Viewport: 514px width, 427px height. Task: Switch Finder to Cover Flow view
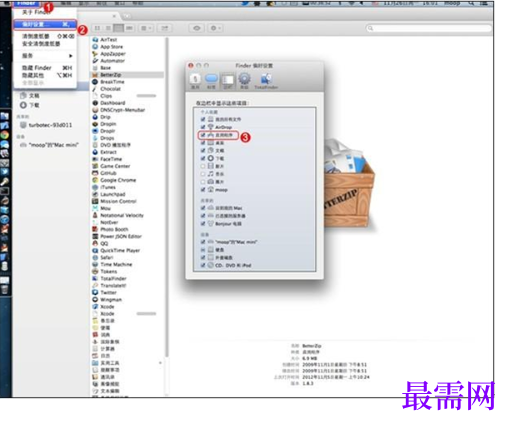pos(129,28)
